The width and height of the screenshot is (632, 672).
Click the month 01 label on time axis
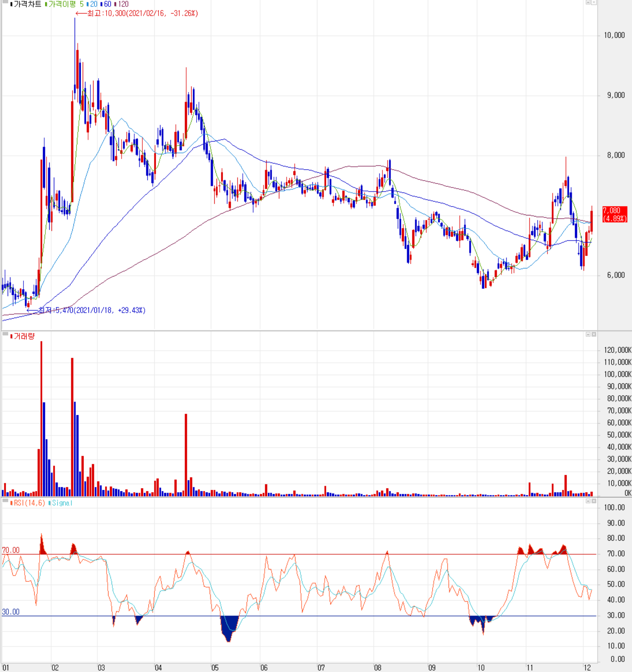click(5, 668)
